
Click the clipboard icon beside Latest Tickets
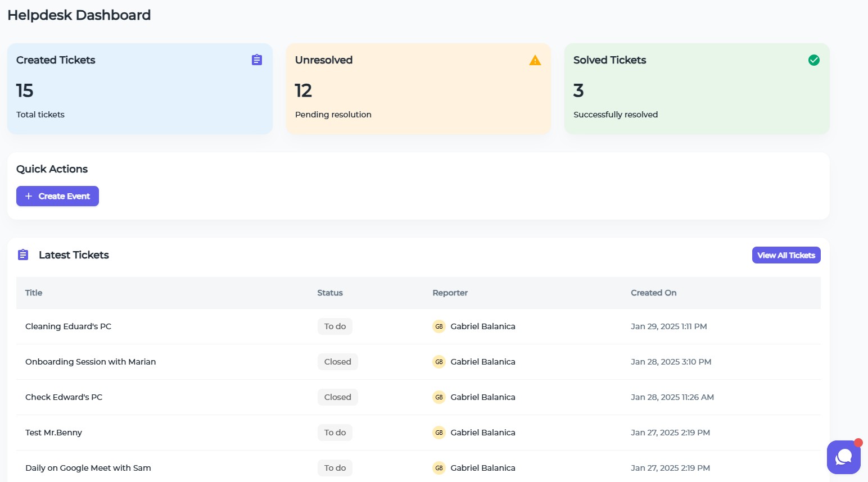click(23, 255)
